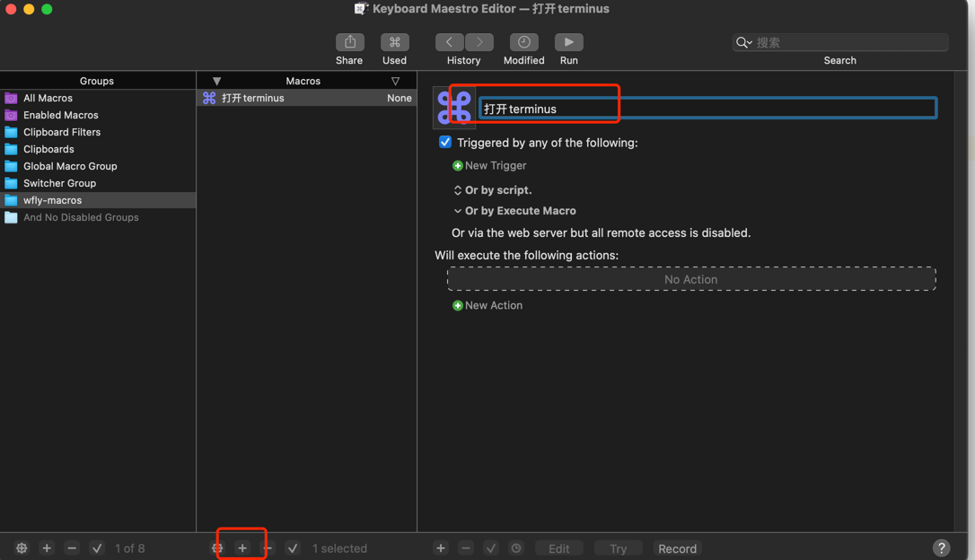Click filled sort triangle left of Macros header

point(216,82)
